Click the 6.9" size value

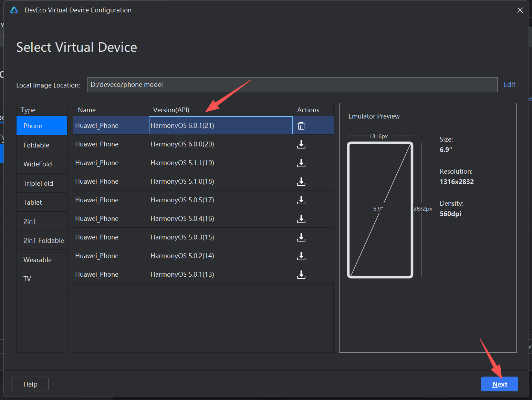click(446, 150)
